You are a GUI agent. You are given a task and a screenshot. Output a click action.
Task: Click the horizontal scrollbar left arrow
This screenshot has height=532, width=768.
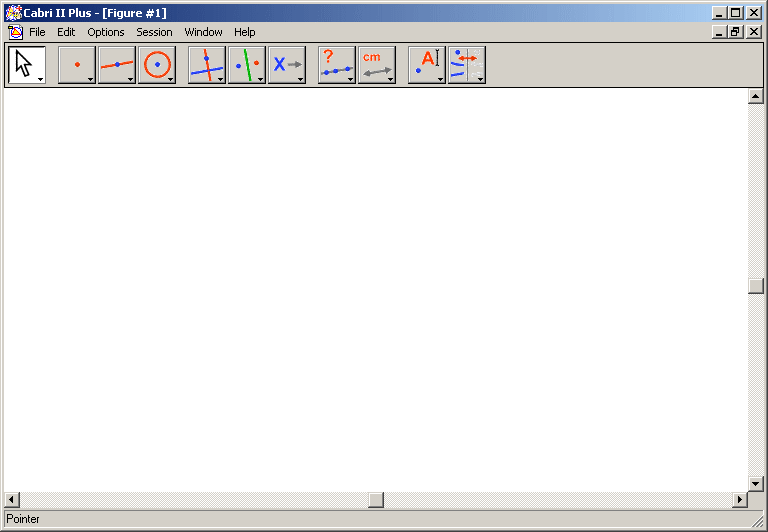pos(12,500)
